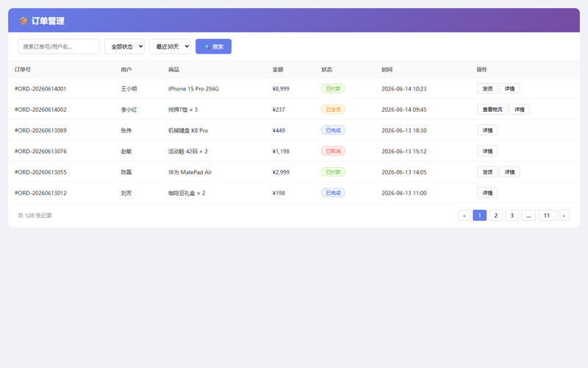The height and width of the screenshot is (368, 588).
Task: Click 已完成 badge for order ORD-20260613012
Action: [x=333, y=193]
